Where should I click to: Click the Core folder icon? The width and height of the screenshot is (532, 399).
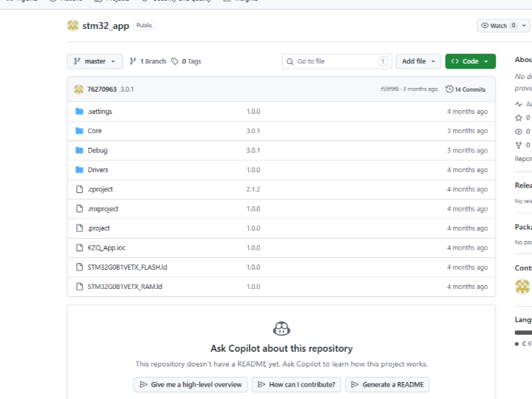[79, 131]
